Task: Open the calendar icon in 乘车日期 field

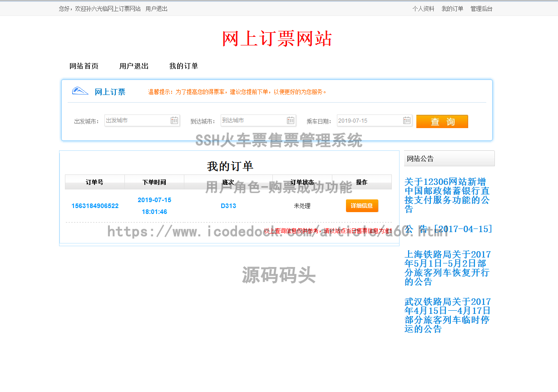Action: tap(407, 120)
